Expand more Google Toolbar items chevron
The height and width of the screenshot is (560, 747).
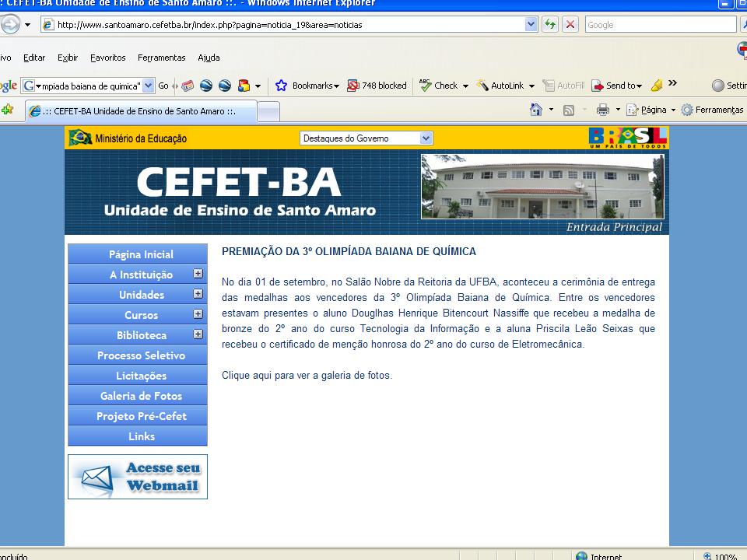pos(672,83)
